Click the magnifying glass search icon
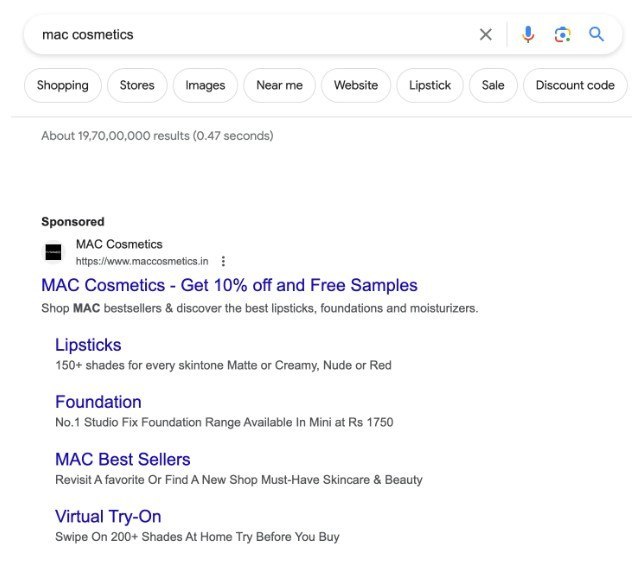This screenshot has width=643, height=565. 596,34
